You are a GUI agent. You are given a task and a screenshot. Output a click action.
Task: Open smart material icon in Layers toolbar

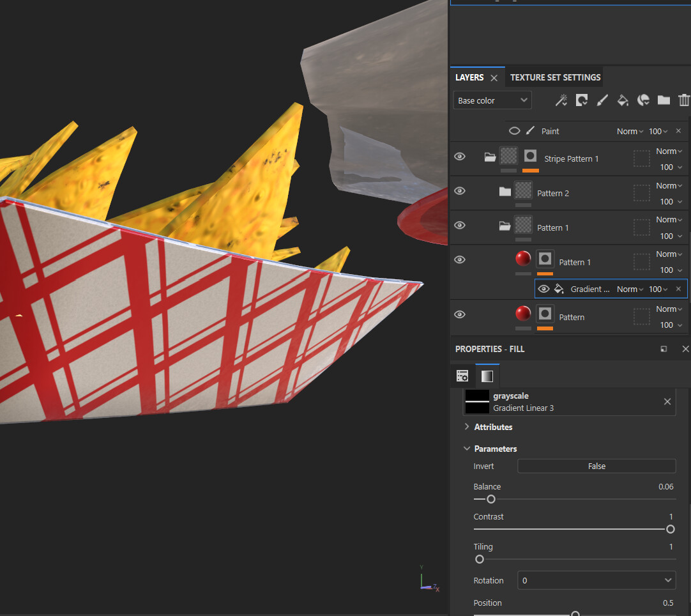[643, 100]
